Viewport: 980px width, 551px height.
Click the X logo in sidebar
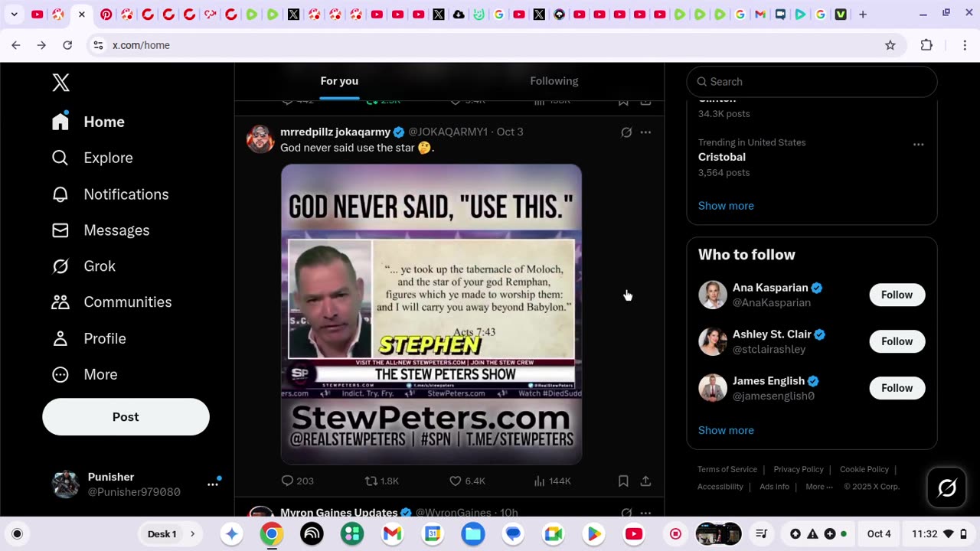pos(60,83)
